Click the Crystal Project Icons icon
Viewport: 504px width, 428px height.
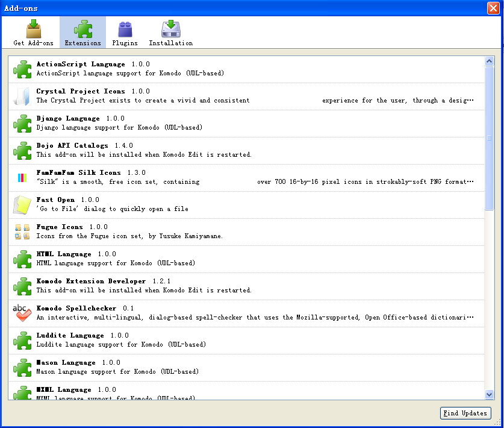coord(22,96)
